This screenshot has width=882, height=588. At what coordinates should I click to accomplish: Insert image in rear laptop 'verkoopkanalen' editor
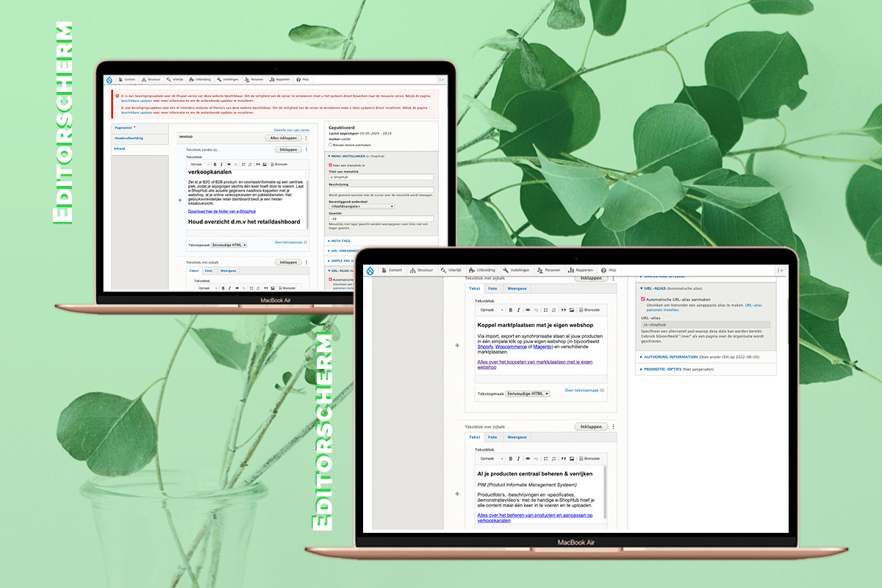pyautogui.click(x=265, y=164)
